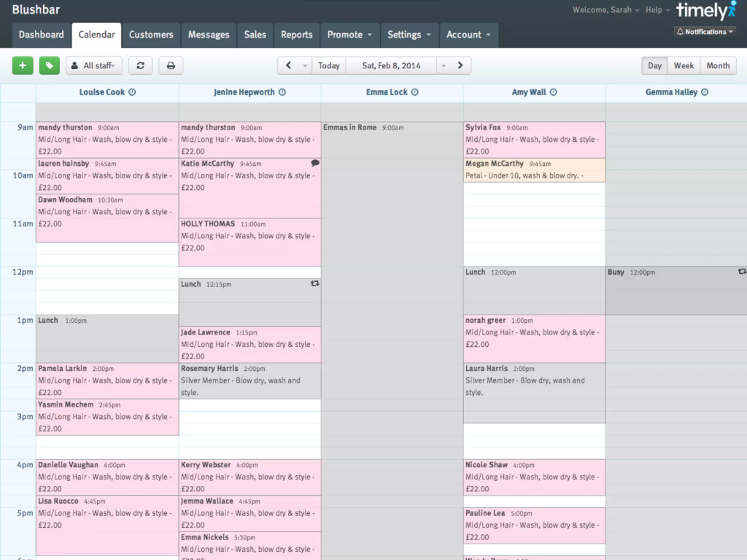This screenshot has height=560, width=747.
Task: Open the date picker dropdown arrow
Action: (x=444, y=66)
